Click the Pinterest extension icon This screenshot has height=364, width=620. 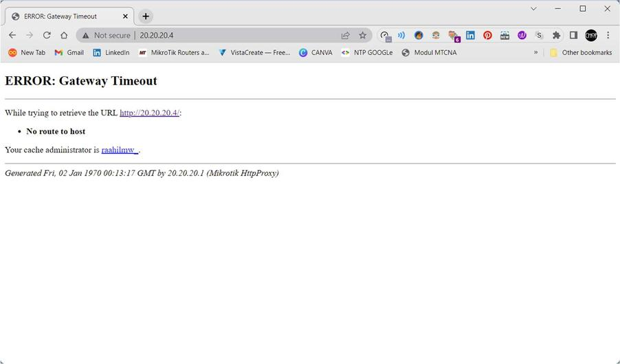coord(487,35)
